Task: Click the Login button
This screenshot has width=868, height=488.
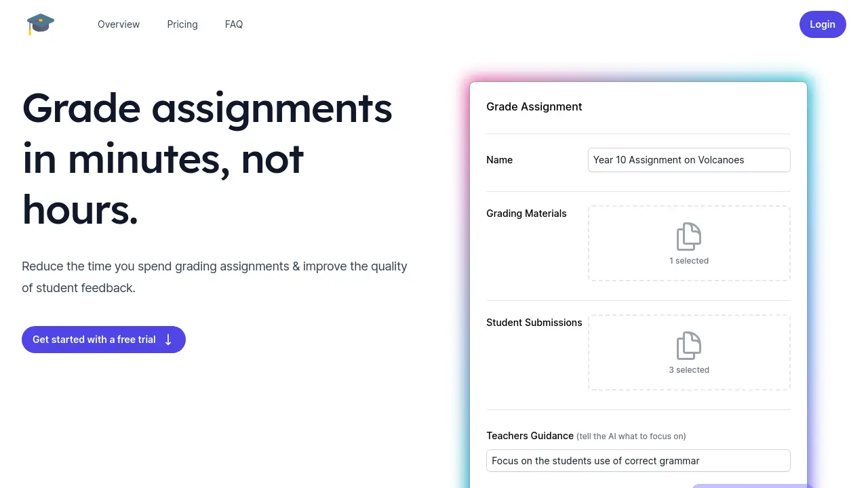Action: [x=823, y=24]
